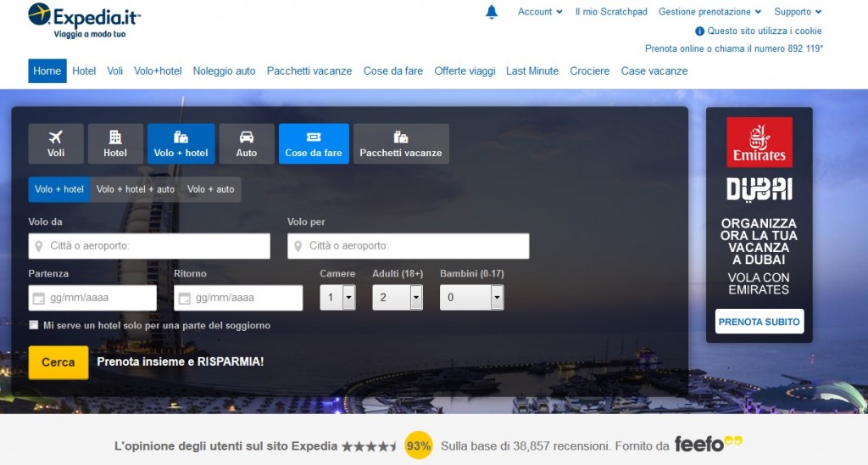Click the notifications bell icon
This screenshot has height=465, width=868.
492,12
